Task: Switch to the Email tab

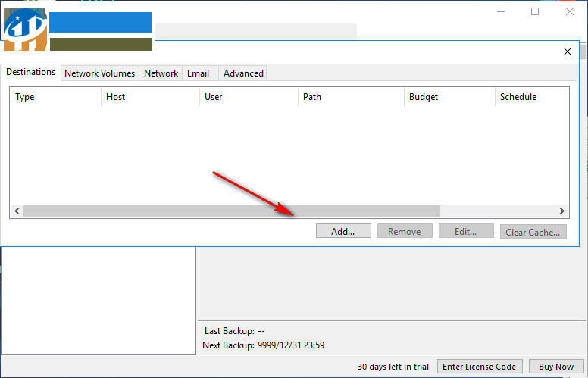Action: (200, 73)
